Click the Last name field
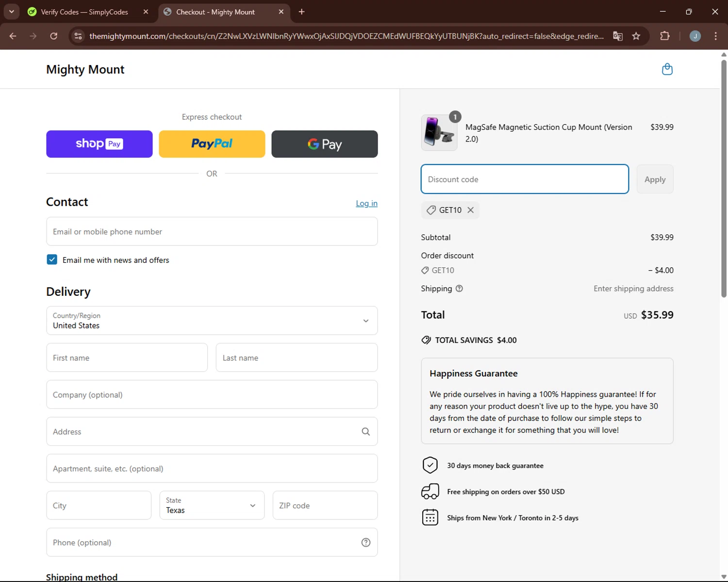The width and height of the screenshot is (728, 582). point(297,357)
